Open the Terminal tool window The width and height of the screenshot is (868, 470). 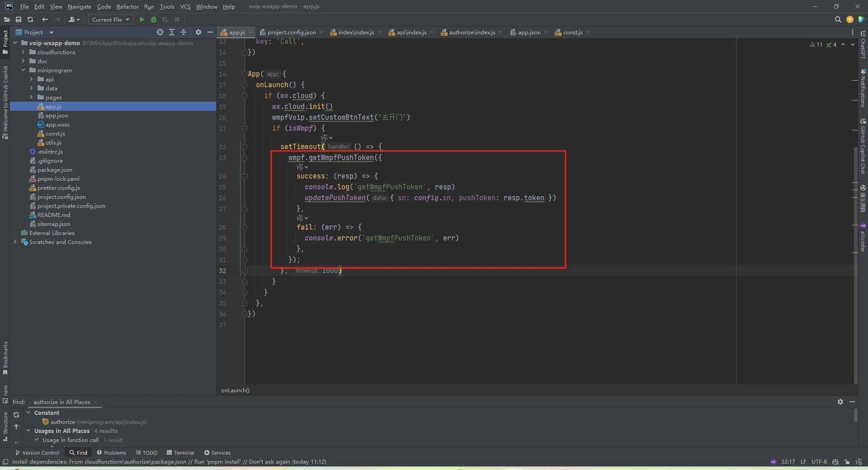180,452
